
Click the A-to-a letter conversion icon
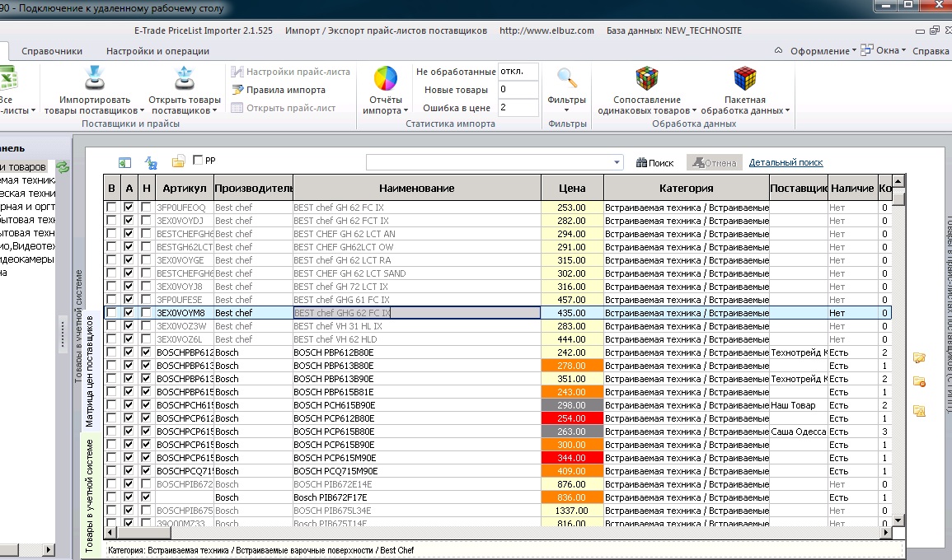pos(151,162)
